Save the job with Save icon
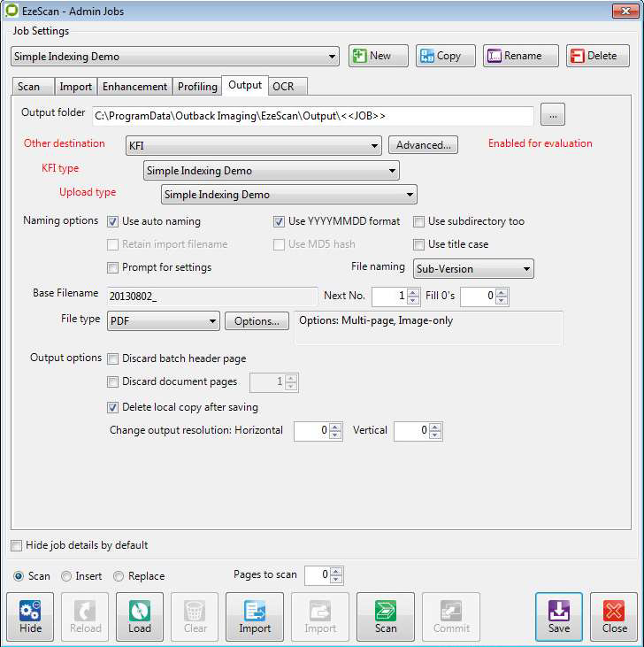Viewport: 644px width, 647px height. pos(559,612)
